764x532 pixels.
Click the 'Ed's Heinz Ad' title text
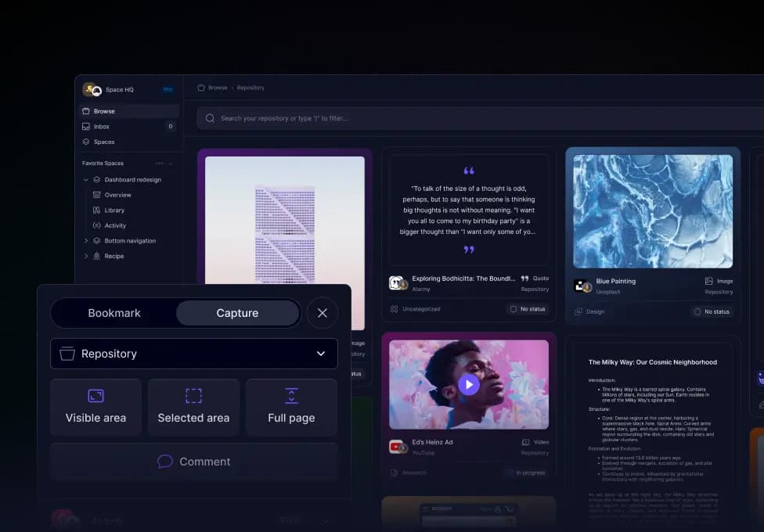[432, 442]
